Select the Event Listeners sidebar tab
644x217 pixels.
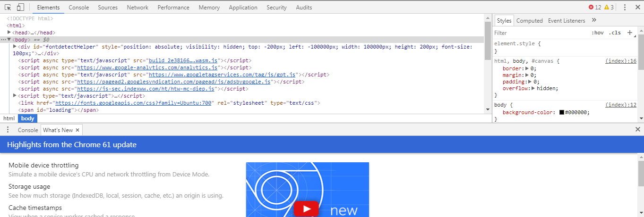point(567,20)
